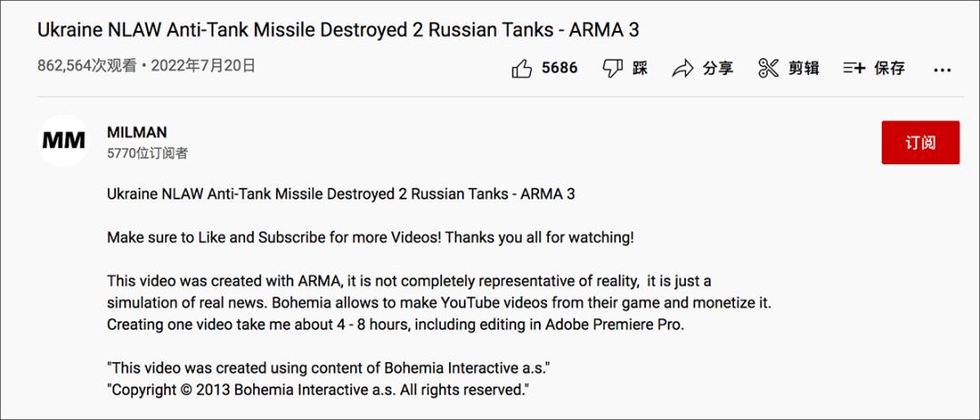This screenshot has width=980, height=420.
Task: Click the thumbs-down dislike icon
Action: tap(612, 68)
